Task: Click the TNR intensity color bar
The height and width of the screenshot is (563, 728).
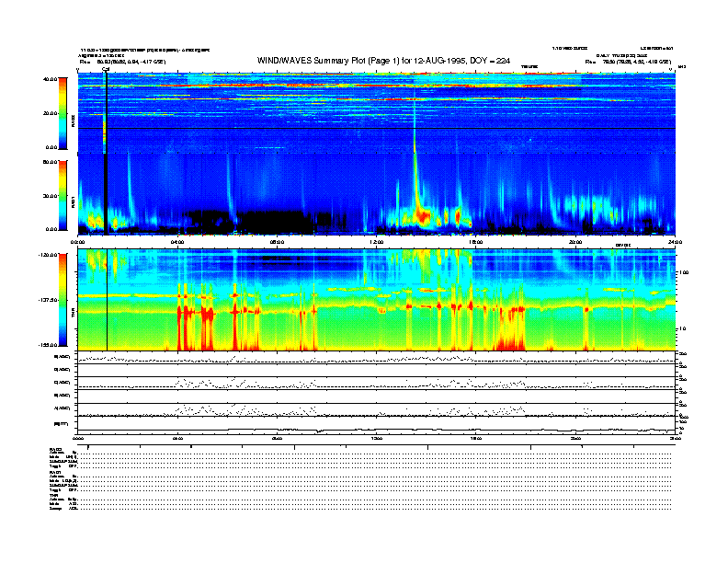Action: [x=63, y=300]
